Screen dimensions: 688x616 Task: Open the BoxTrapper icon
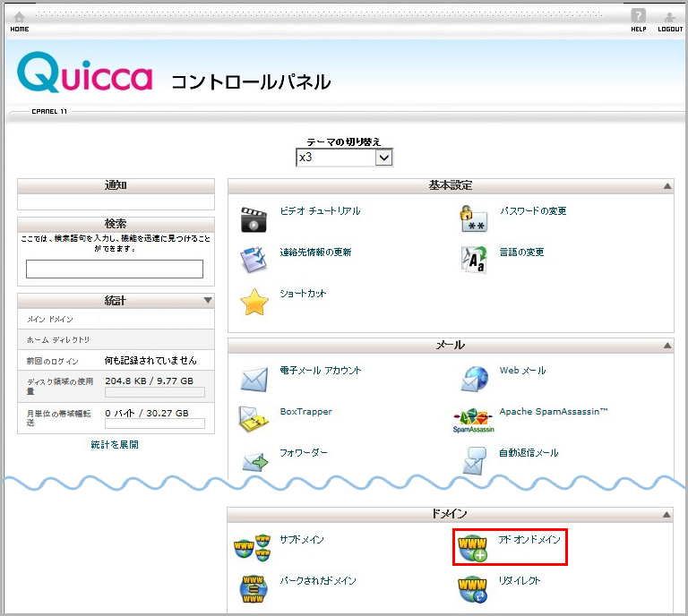click(x=254, y=419)
